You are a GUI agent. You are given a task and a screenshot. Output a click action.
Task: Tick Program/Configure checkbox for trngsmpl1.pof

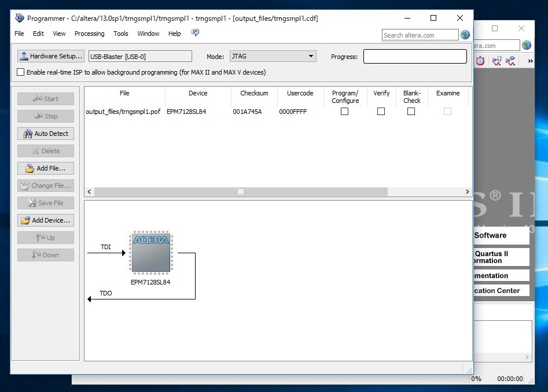point(344,112)
